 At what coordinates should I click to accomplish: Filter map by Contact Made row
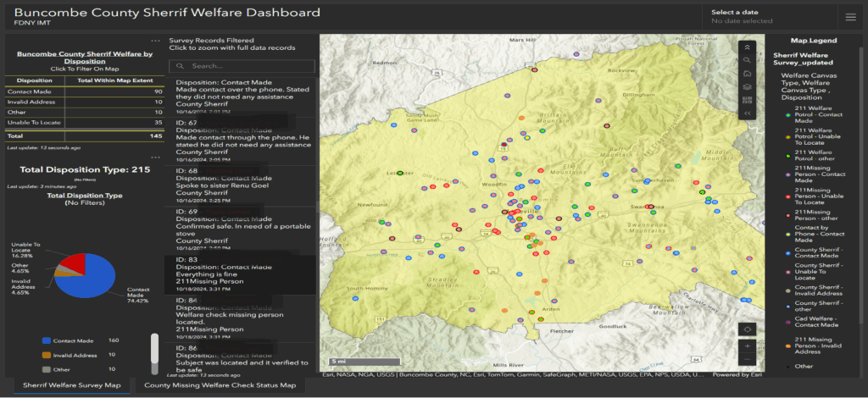pyautogui.click(x=85, y=91)
